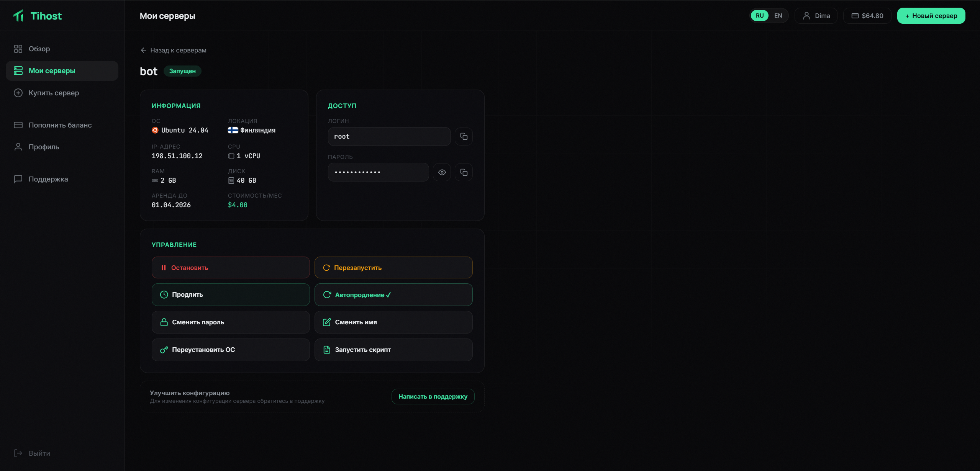
Task: Toggle Автопродление auto-renewal
Action: point(393,294)
